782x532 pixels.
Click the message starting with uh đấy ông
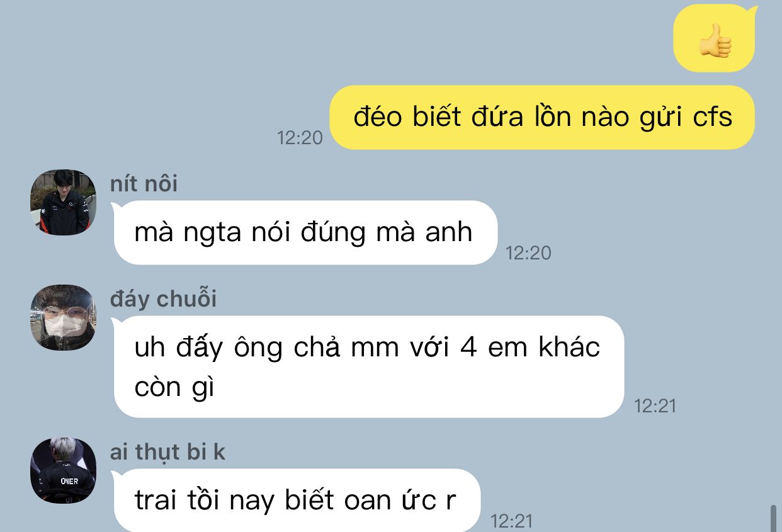click(368, 366)
